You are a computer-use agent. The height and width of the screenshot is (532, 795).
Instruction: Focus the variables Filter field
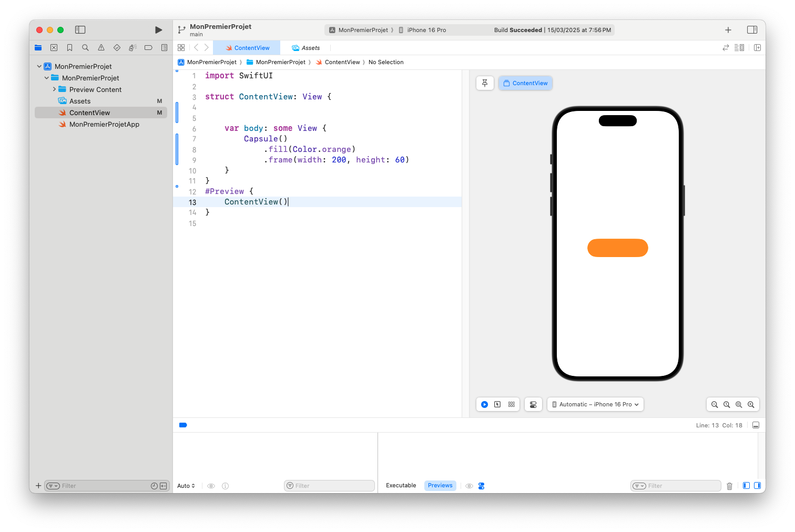tap(329, 486)
